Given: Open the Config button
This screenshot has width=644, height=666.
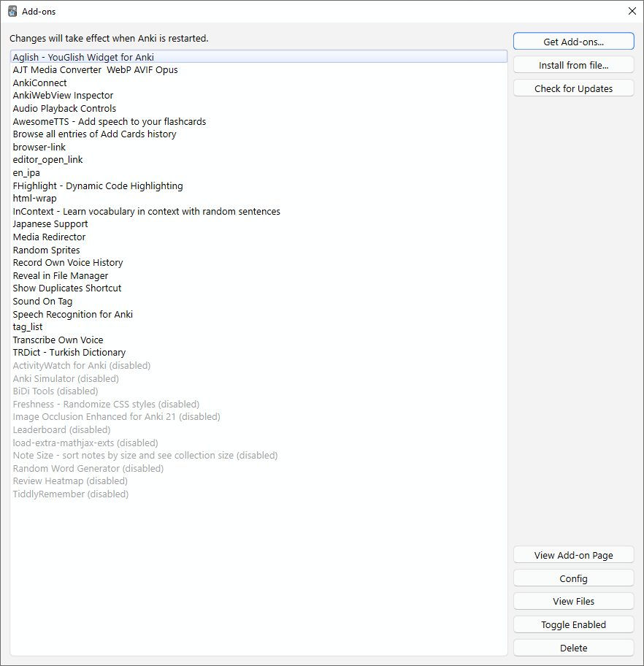Looking at the screenshot, I should click(x=573, y=578).
